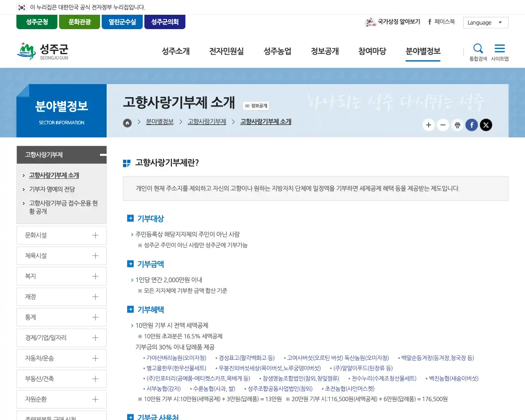Viewport: 525px width, 420px height.
Task: Click the 기부금액 section heading
Action: tap(151, 264)
